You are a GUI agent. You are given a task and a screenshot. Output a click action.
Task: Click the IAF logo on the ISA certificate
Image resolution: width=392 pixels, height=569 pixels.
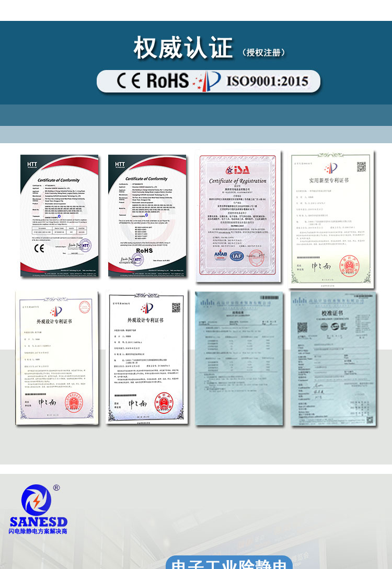pyautogui.click(x=238, y=256)
